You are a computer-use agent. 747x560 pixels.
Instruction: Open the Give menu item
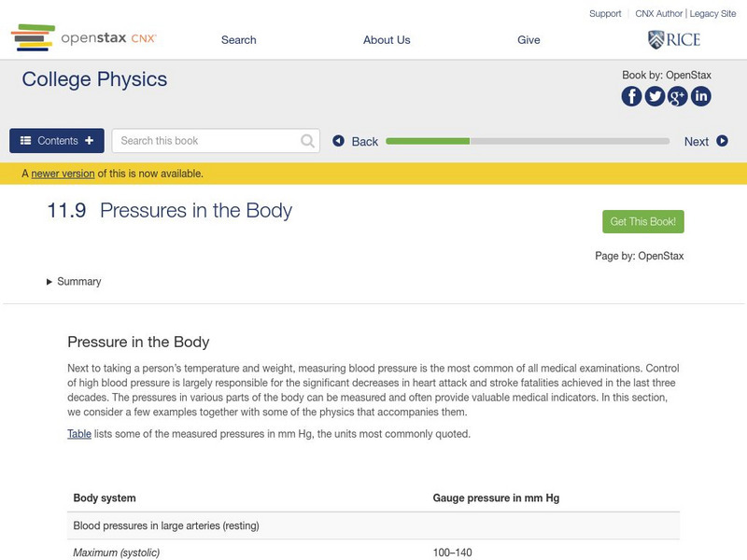[x=529, y=40]
